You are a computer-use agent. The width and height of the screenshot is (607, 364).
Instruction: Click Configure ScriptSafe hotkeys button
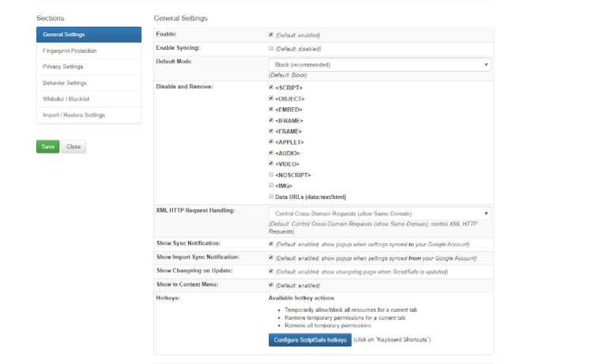click(309, 340)
